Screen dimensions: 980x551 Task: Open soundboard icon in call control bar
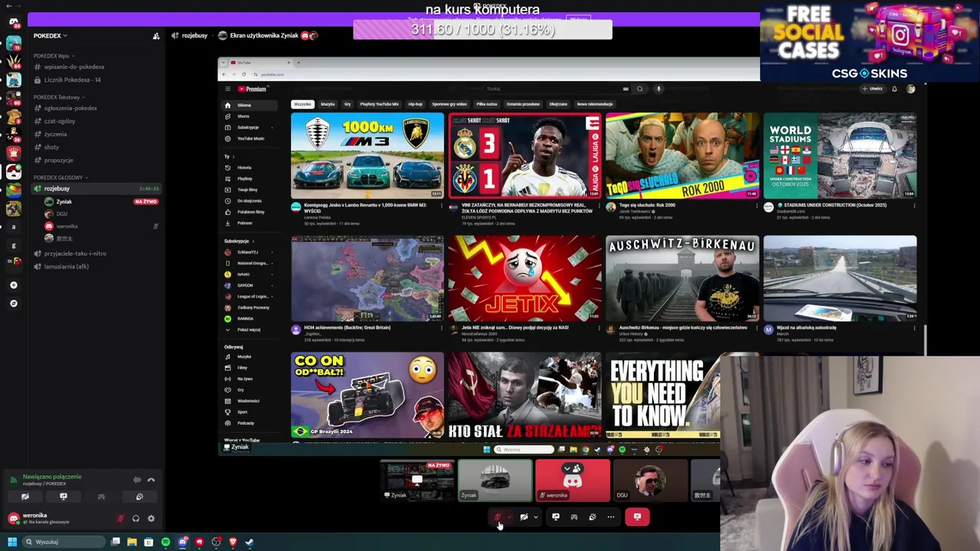coord(593,517)
